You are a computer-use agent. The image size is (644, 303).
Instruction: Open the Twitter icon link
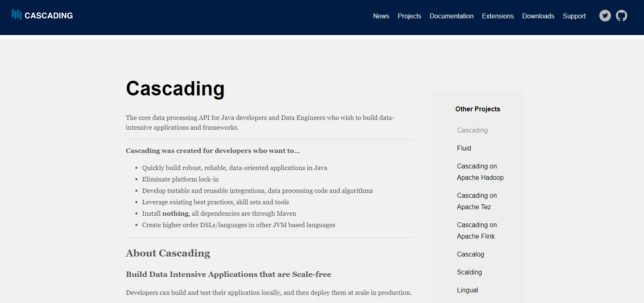click(605, 16)
